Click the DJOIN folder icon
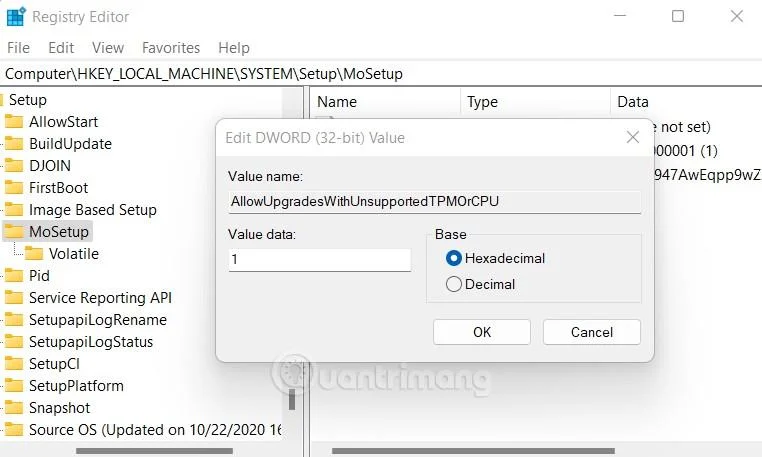Image resolution: width=762 pixels, height=457 pixels. 14,165
